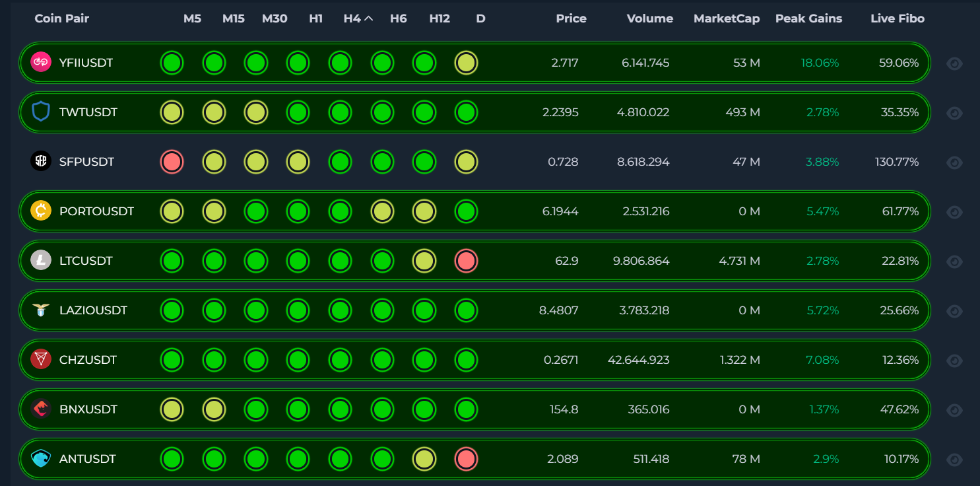This screenshot has width=980, height=486.
Task: Sort by the H1 column header
Action: coord(316,18)
